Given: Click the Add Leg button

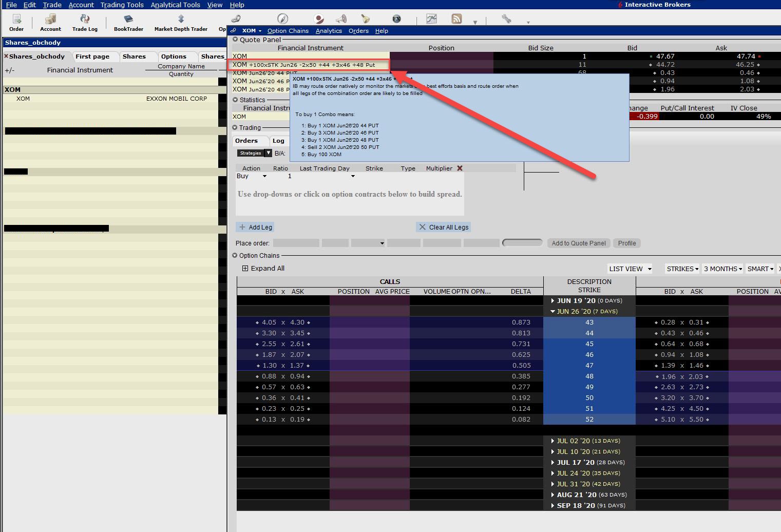Looking at the screenshot, I should point(255,227).
